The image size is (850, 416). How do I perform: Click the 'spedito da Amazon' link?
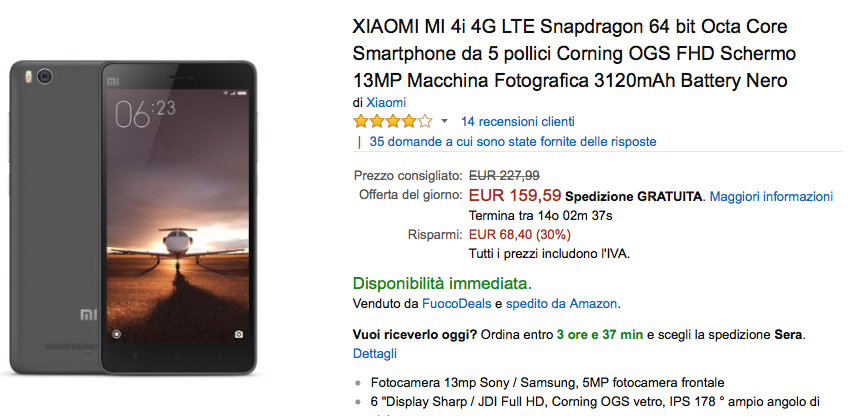coord(562,303)
